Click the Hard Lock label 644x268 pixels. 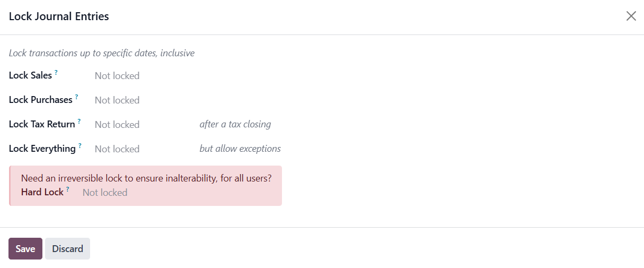tap(42, 193)
